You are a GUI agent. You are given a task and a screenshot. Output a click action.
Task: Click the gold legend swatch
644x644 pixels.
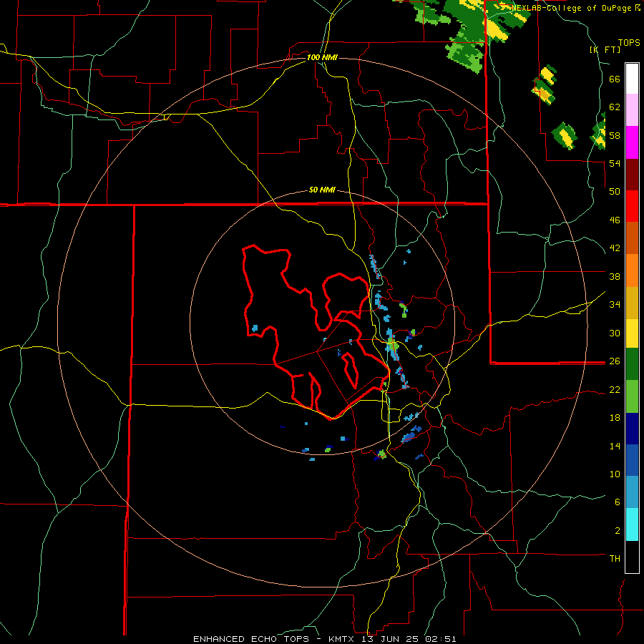(x=632, y=303)
